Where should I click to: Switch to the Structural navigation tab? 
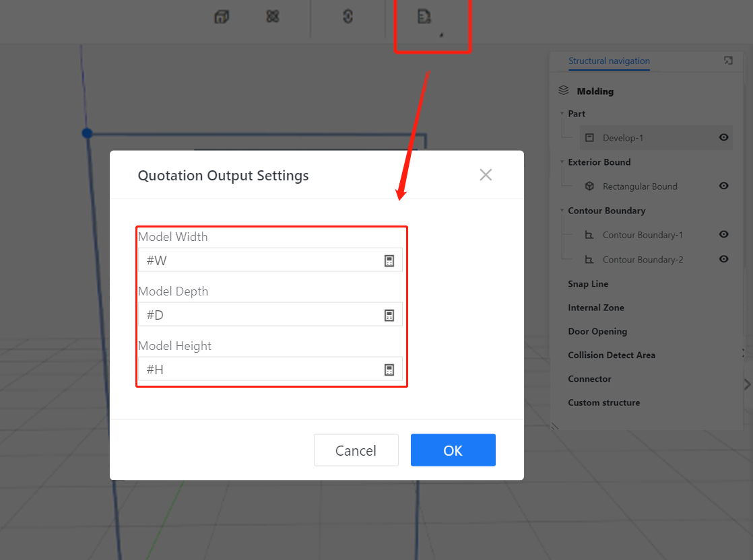coord(609,61)
